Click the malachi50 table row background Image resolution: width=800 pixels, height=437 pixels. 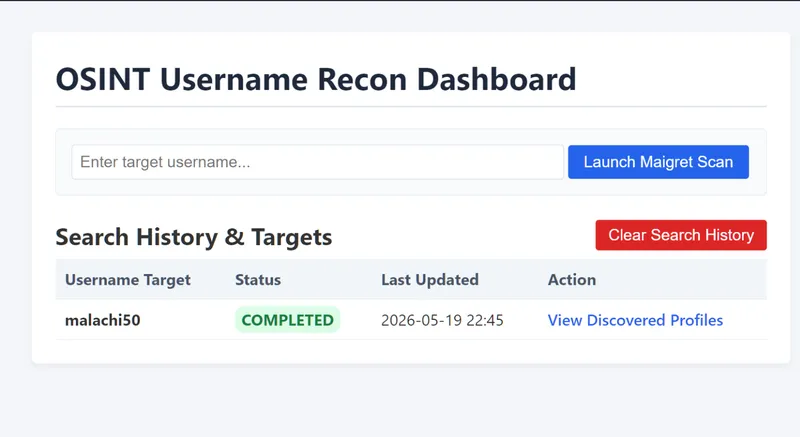point(411,320)
